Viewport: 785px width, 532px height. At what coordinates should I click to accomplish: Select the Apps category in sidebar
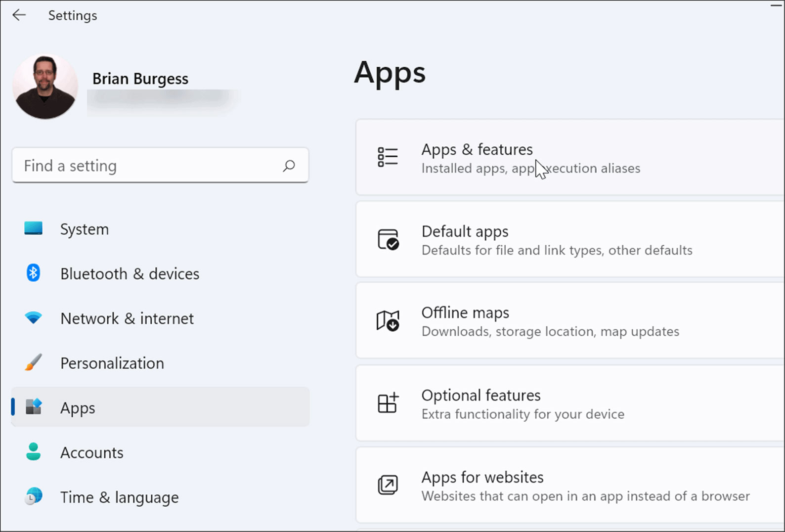pos(78,408)
